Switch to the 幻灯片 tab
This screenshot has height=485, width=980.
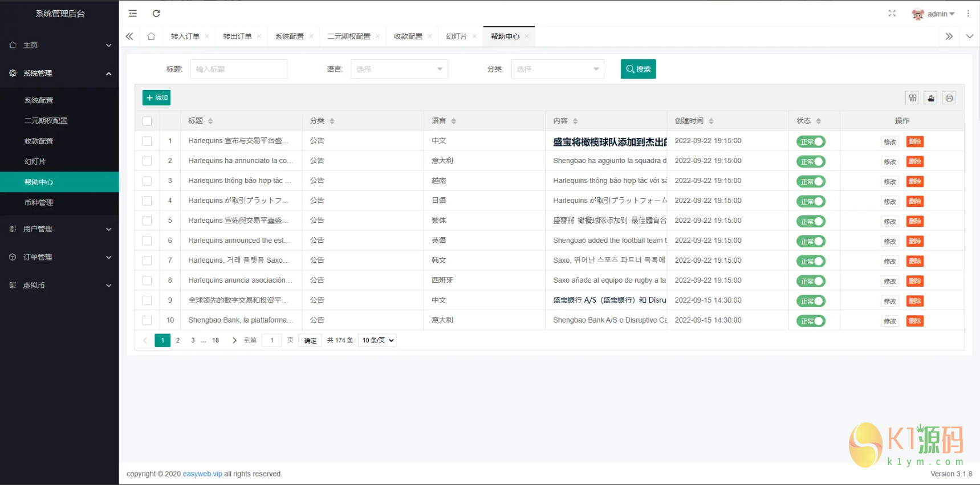click(456, 36)
